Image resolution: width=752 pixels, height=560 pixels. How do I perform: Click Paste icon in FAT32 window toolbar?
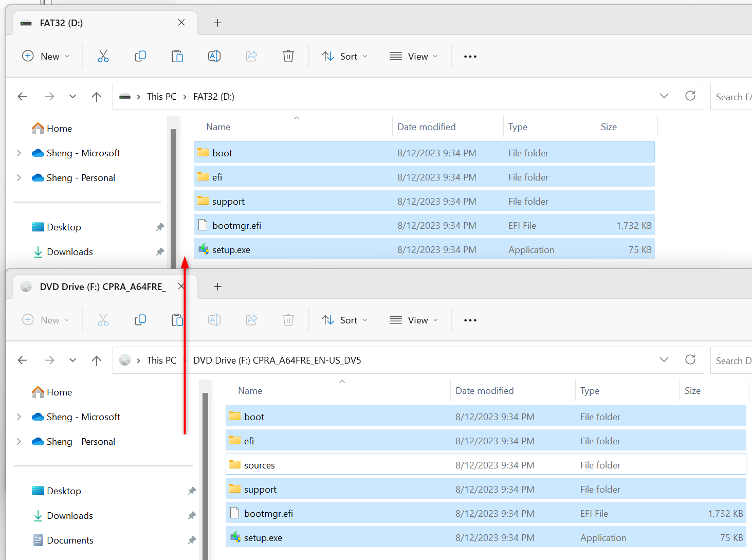(x=177, y=57)
